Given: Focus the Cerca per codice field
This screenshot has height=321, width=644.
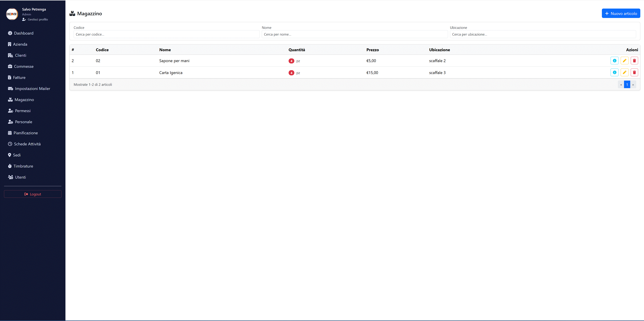Looking at the screenshot, I should pyautogui.click(x=166, y=34).
